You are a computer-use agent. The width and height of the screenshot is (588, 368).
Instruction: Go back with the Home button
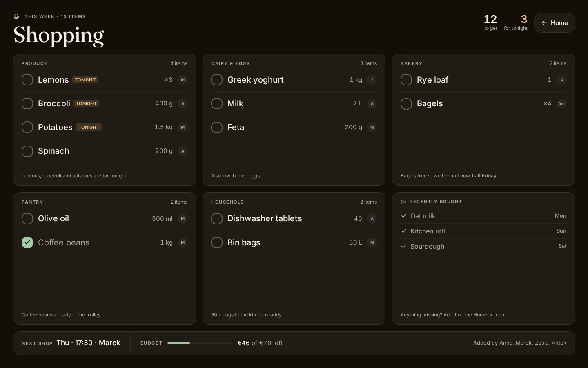(554, 23)
